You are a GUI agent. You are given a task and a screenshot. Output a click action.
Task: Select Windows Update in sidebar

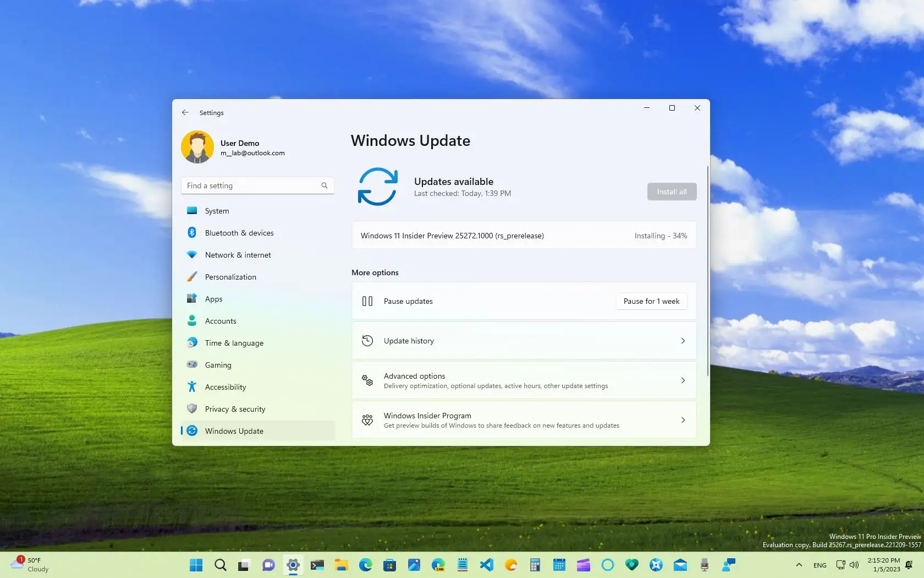(233, 431)
